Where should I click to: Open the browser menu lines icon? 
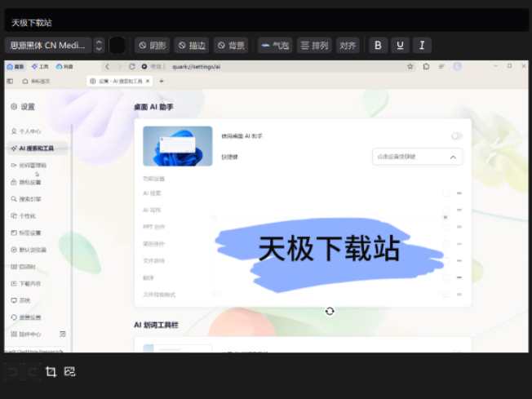pos(441,67)
